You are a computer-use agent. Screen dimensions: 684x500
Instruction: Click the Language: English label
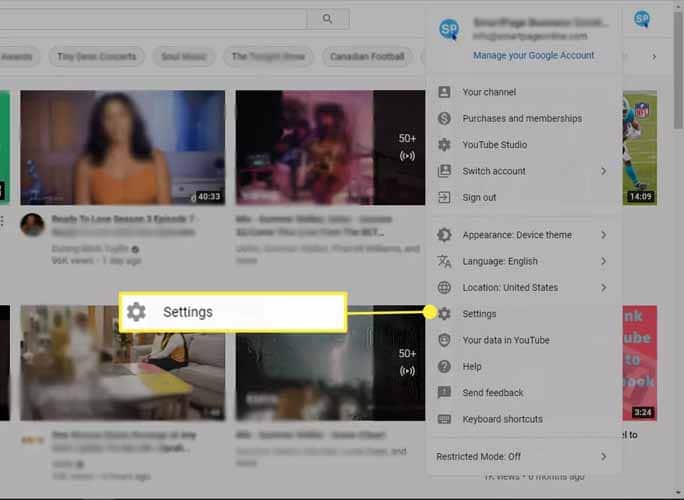click(x=500, y=261)
